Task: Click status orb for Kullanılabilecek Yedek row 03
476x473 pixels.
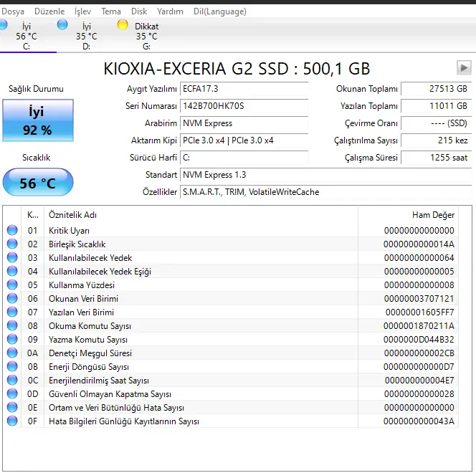Action: pyautogui.click(x=12, y=257)
